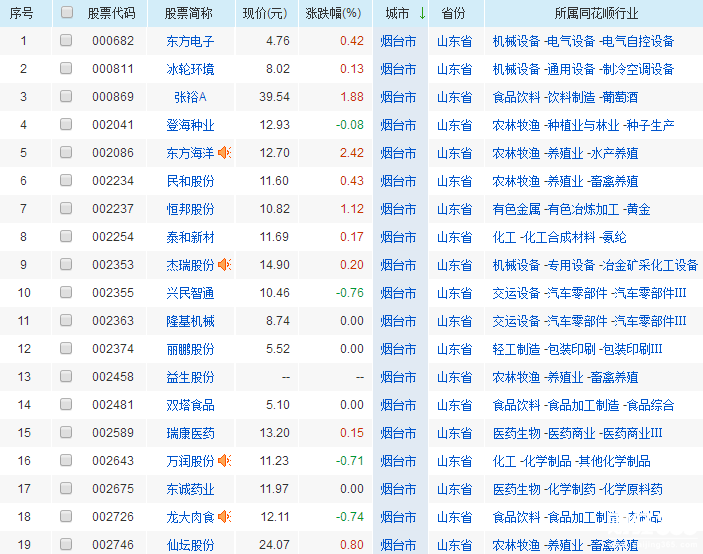This screenshot has width=703, height=554.
Task: Sort by 涨跌幅(%) column header
Action: point(334,13)
